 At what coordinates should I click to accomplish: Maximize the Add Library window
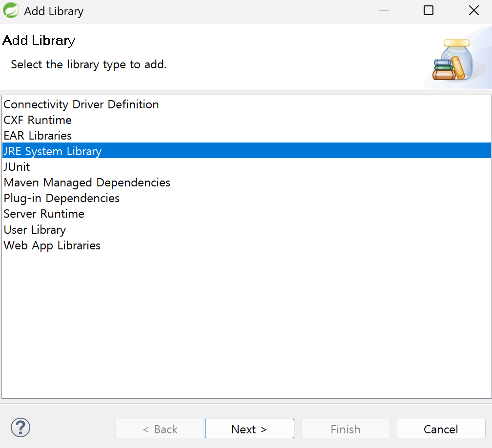(429, 10)
